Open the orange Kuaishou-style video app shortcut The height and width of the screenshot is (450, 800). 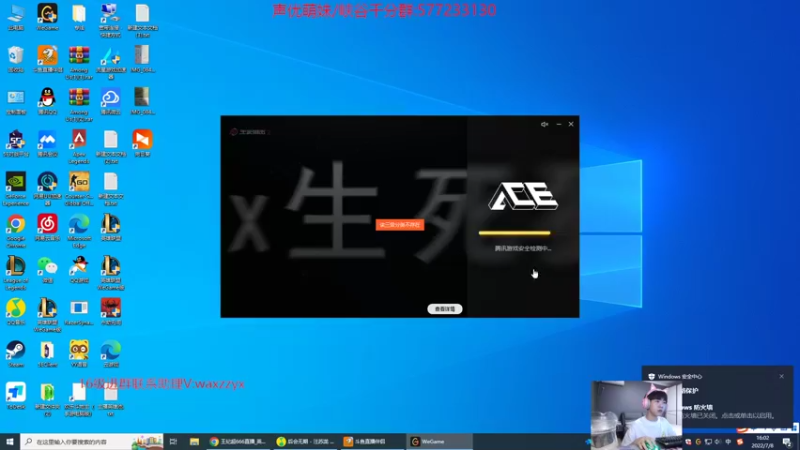pos(142,143)
